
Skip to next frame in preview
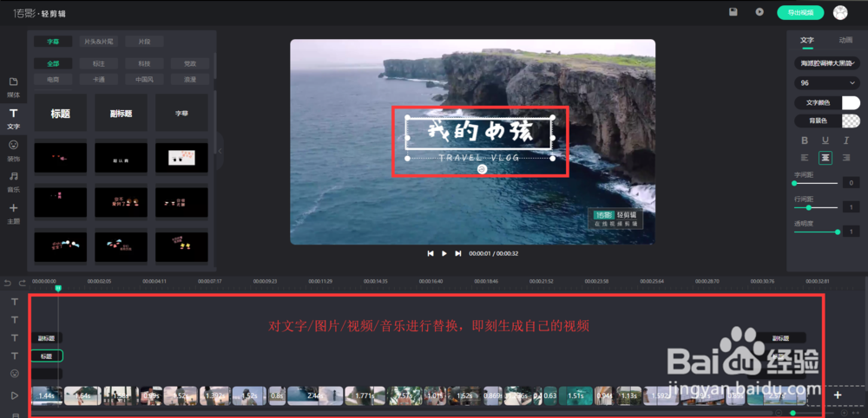coord(457,253)
